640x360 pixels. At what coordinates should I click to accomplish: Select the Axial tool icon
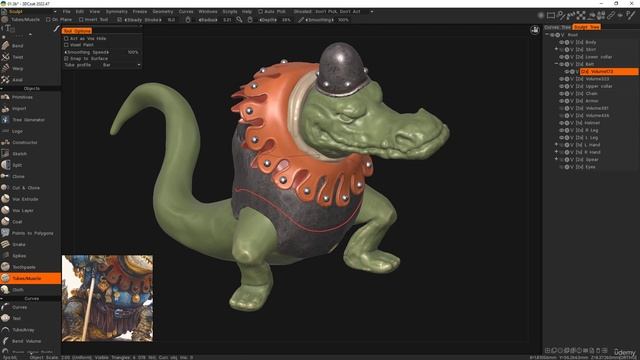tap(5, 80)
